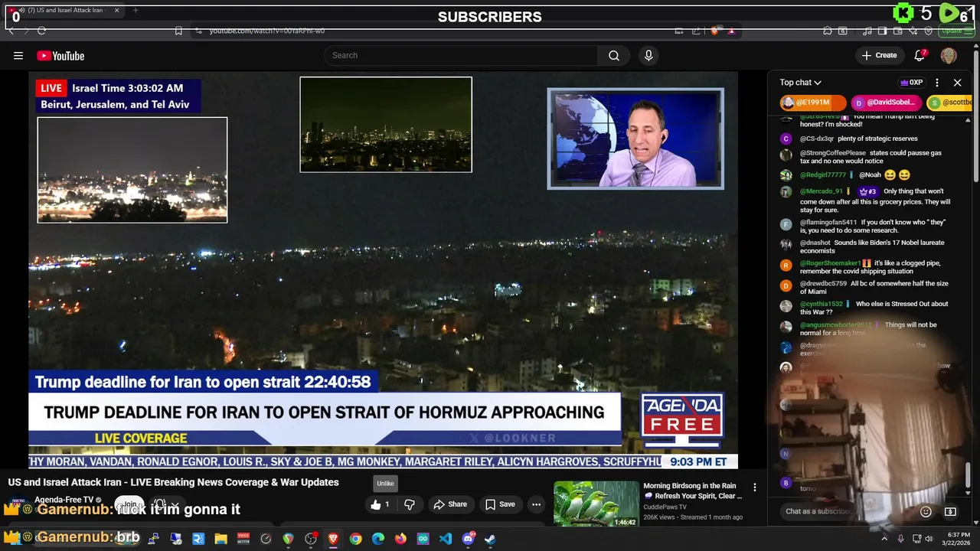Share the live stream video
Viewport: 980px width, 551px height.
[x=450, y=504]
